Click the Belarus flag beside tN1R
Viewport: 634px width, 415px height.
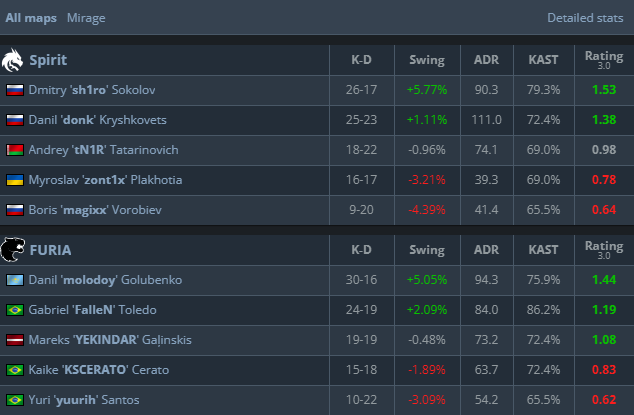tap(15, 150)
